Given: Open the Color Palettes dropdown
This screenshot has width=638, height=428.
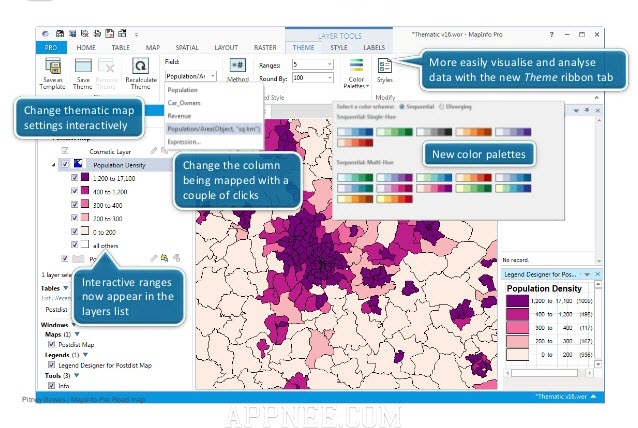Looking at the screenshot, I should coord(356,73).
